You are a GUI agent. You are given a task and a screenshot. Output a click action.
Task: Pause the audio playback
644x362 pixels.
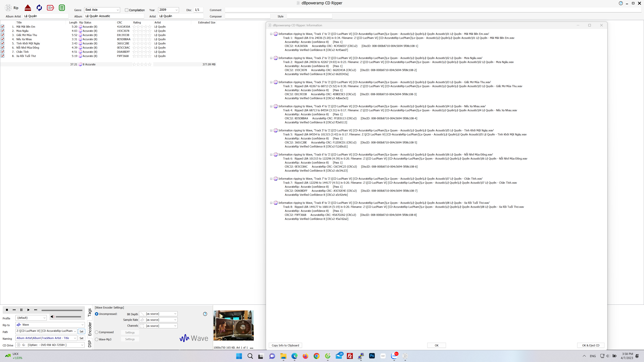pos(21,310)
